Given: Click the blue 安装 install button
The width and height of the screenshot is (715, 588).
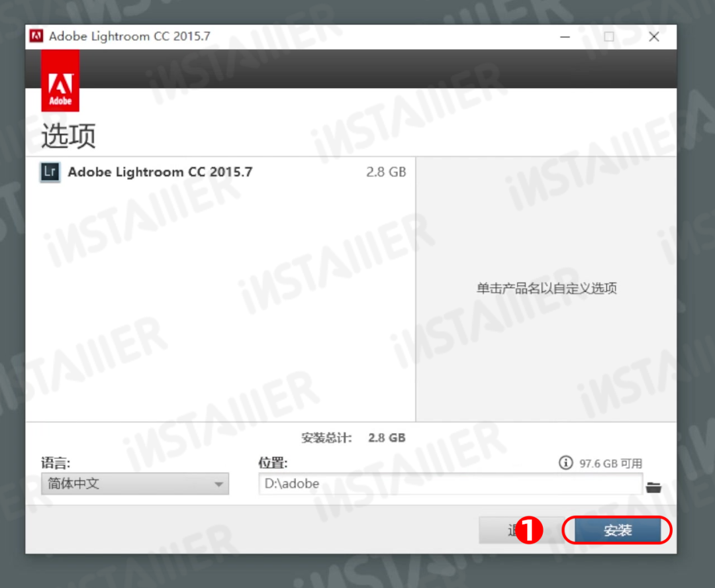Looking at the screenshot, I should point(618,530).
